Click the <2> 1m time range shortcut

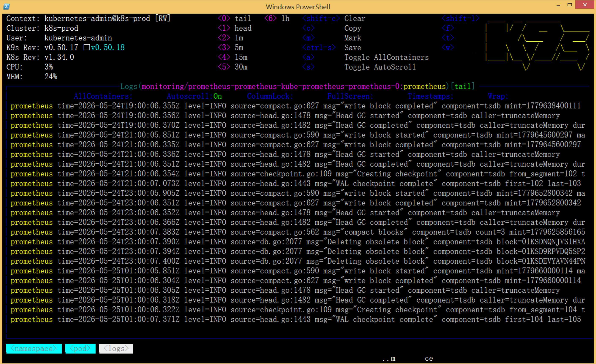[x=231, y=38]
